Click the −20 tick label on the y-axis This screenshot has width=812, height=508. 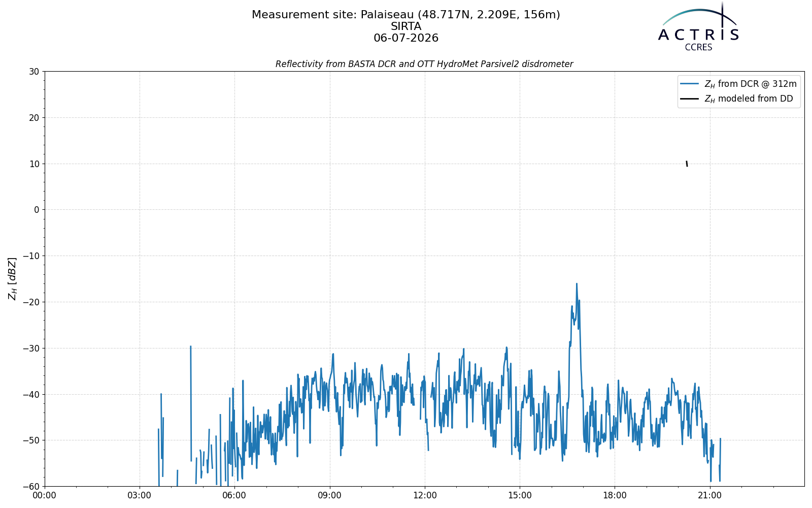pyautogui.click(x=30, y=302)
